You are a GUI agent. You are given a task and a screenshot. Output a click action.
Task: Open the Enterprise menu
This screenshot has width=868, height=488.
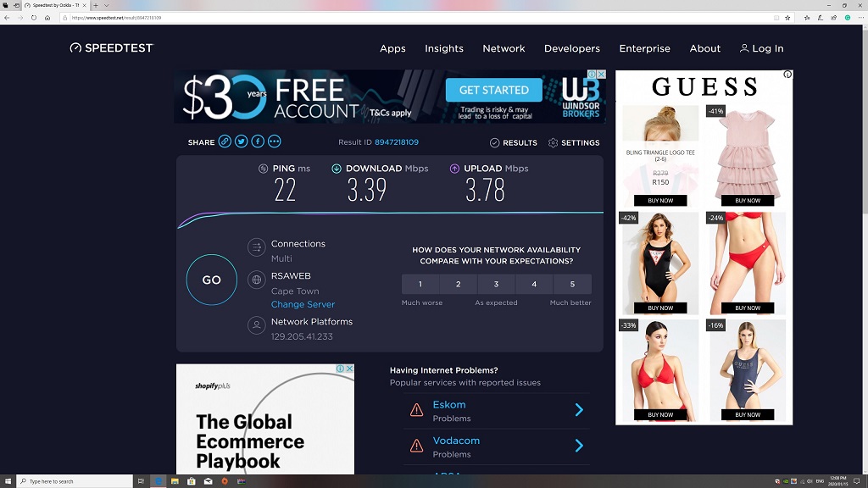pyautogui.click(x=644, y=48)
